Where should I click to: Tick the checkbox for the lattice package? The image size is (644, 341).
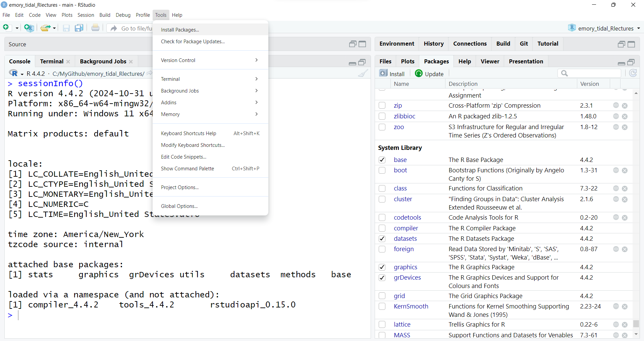[382, 325]
